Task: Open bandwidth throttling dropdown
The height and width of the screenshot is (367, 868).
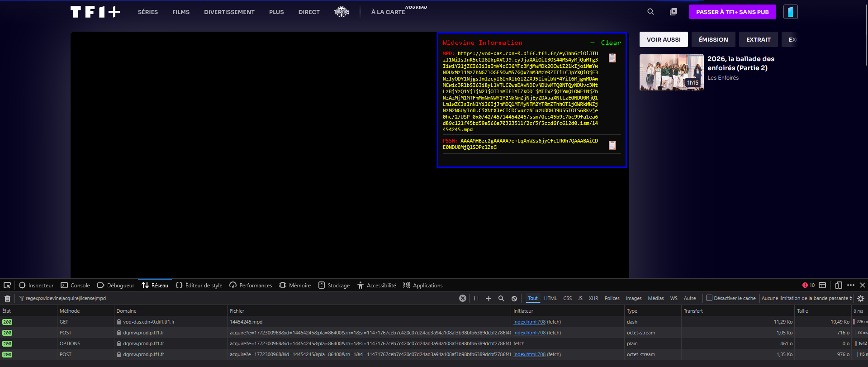Action: coord(806,298)
